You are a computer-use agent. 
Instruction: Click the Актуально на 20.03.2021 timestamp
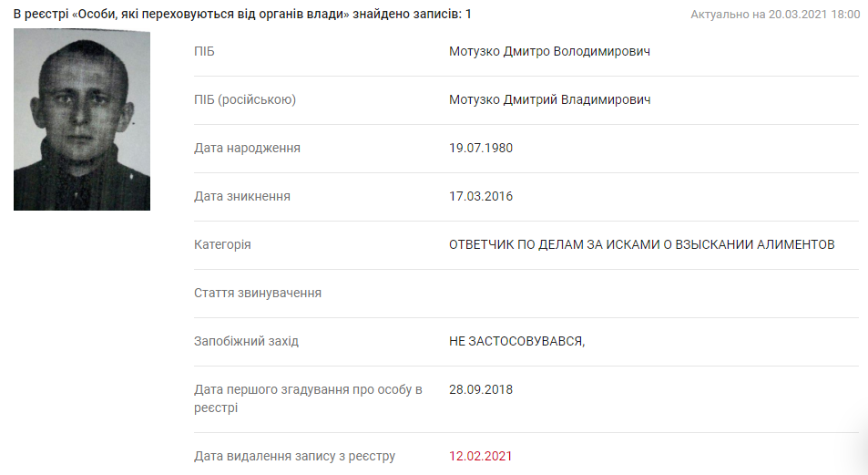[775, 15]
